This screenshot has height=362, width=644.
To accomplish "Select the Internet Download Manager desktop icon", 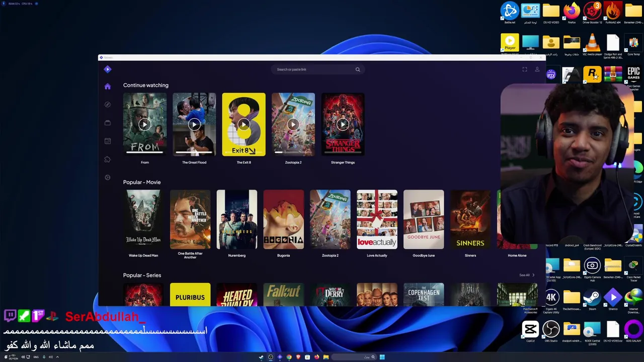I will pos(633,301).
